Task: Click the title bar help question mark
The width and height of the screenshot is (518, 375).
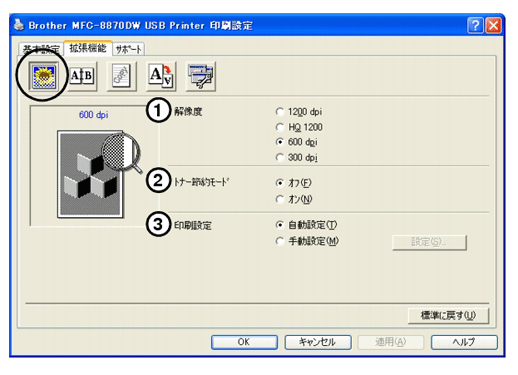Action: click(475, 25)
